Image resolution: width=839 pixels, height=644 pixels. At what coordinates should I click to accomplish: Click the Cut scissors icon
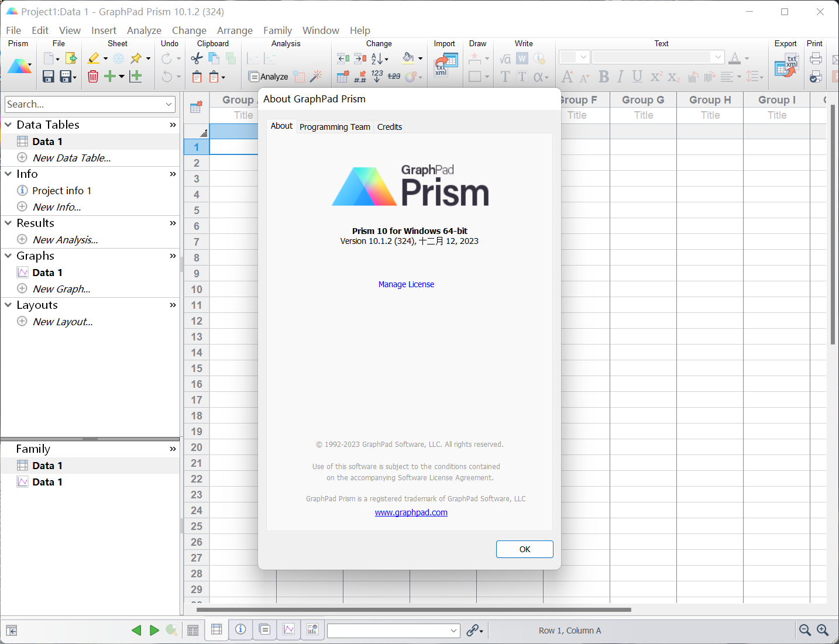[197, 58]
